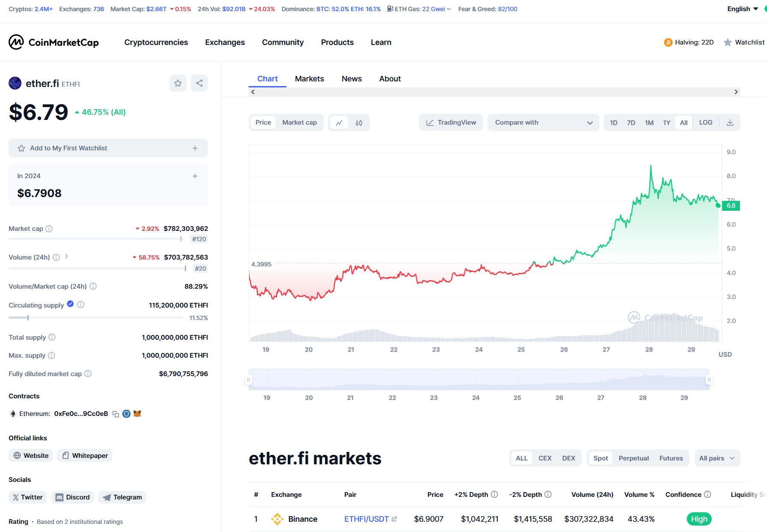The height and width of the screenshot is (532, 767).
Task: Copy the Ethereum contract address
Action: [x=116, y=414]
